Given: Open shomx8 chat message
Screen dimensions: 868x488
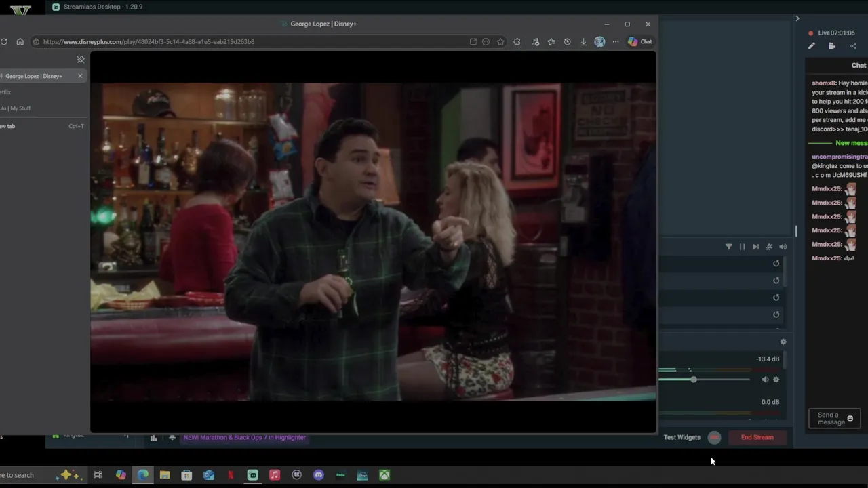Looking at the screenshot, I should pos(840,106).
